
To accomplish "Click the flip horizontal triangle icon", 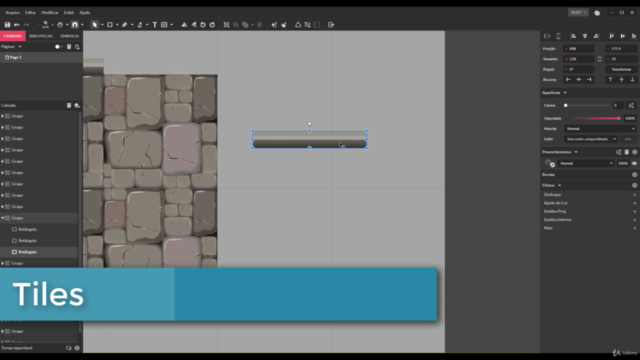I will (184, 25).
